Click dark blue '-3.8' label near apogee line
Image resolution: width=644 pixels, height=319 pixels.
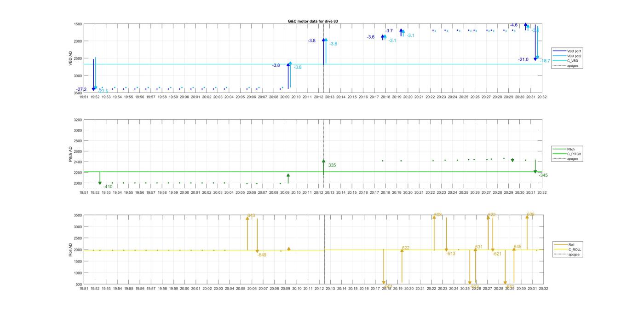coord(311,41)
